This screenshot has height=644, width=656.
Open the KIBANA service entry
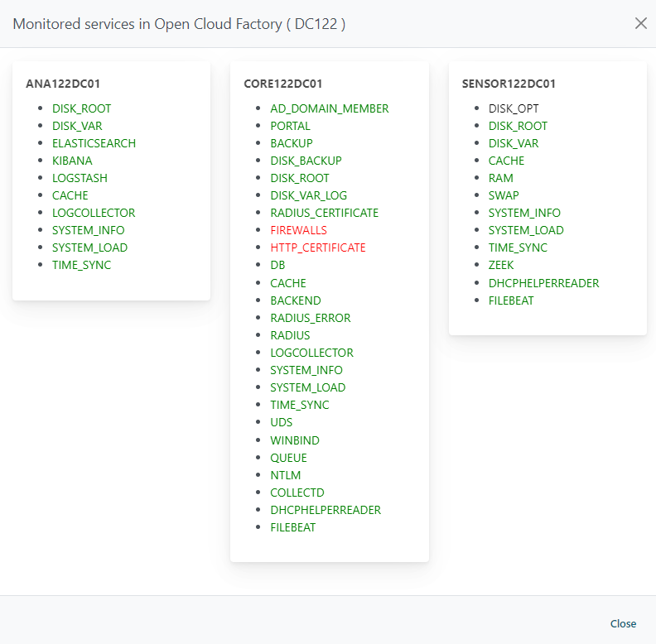click(x=72, y=161)
